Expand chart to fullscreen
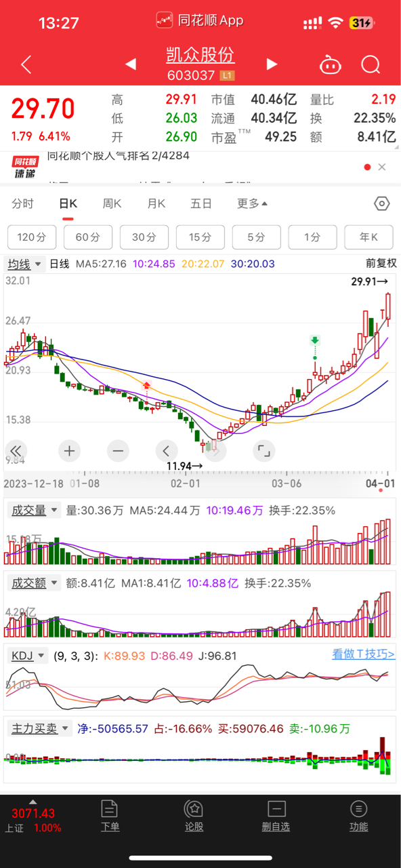The width and height of the screenshot is (401, 868). pos(263,450)
